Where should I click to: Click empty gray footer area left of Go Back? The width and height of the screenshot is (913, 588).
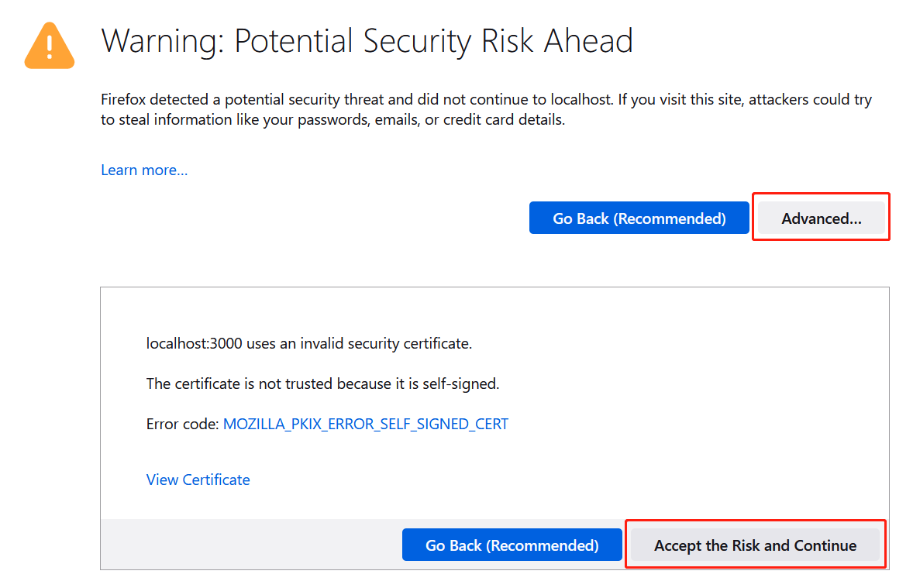pos(248,545)
